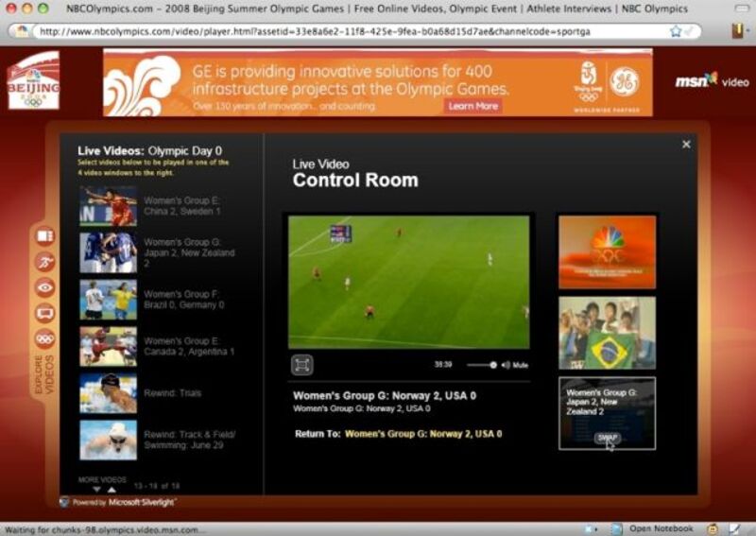Click the athlete runner icon in sidebar

(45, 262)
